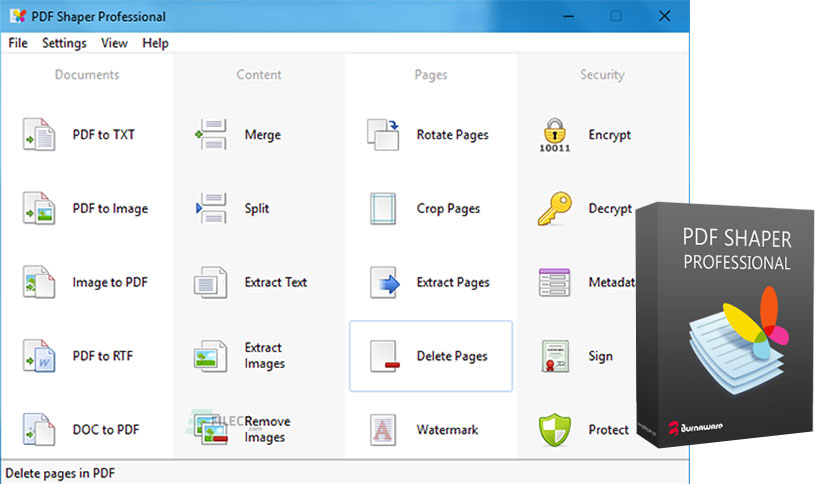
Task: Click the Content column header
Action: 259,75
